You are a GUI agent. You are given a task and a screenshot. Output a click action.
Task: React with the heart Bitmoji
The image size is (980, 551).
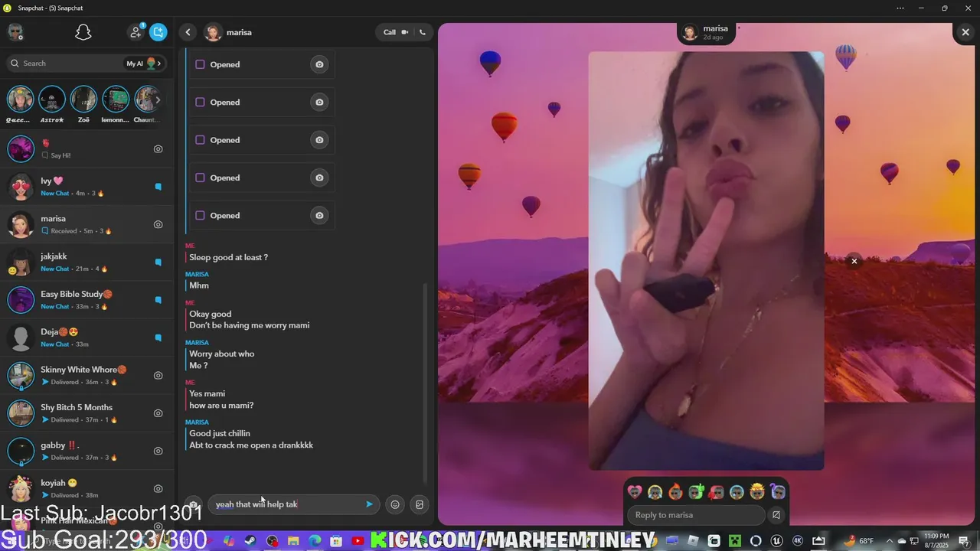(635, 492)
